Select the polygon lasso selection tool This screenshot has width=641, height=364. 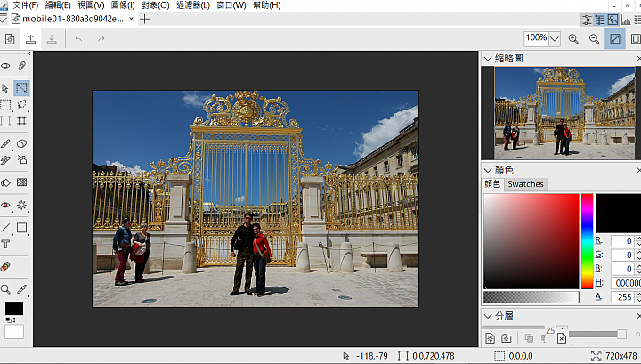pos(21,105)
